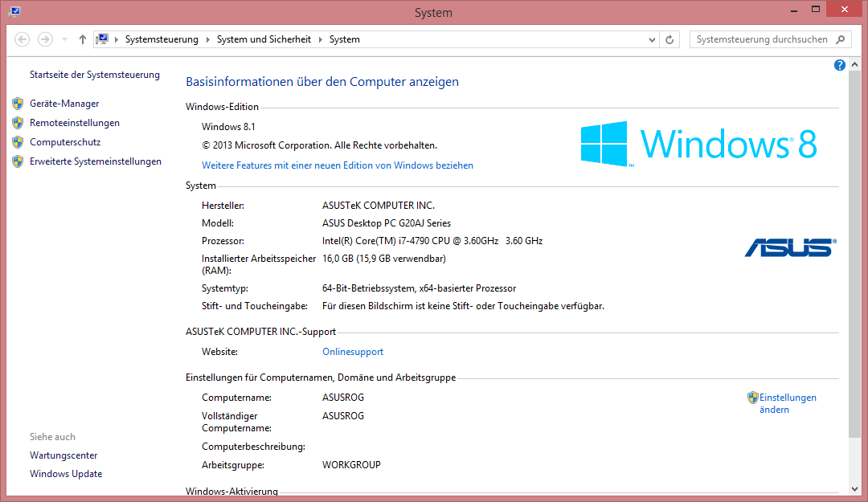Click the Windows 8.1 edition text
The height and width of the screenshot is (502, 868).
[228, 127]
